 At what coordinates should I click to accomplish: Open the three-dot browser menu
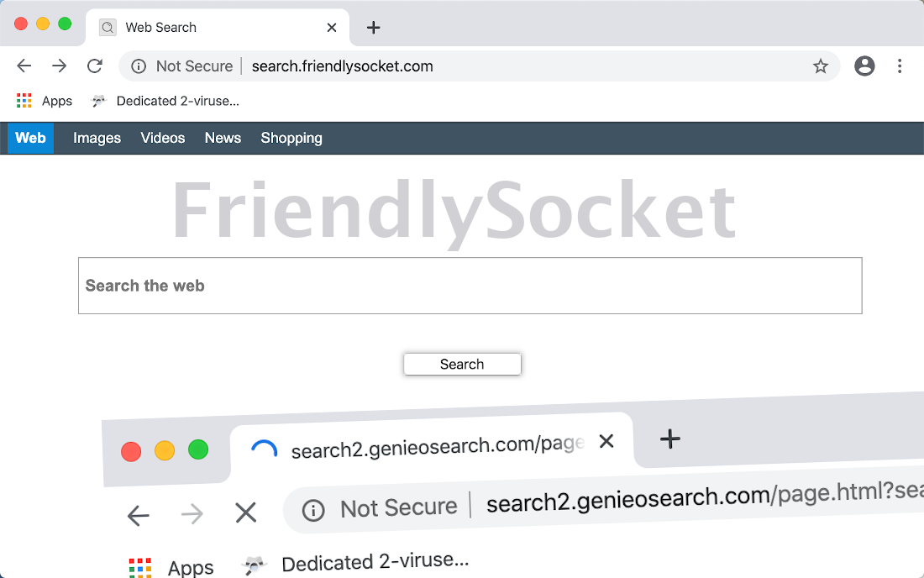(x=900, y=66)
